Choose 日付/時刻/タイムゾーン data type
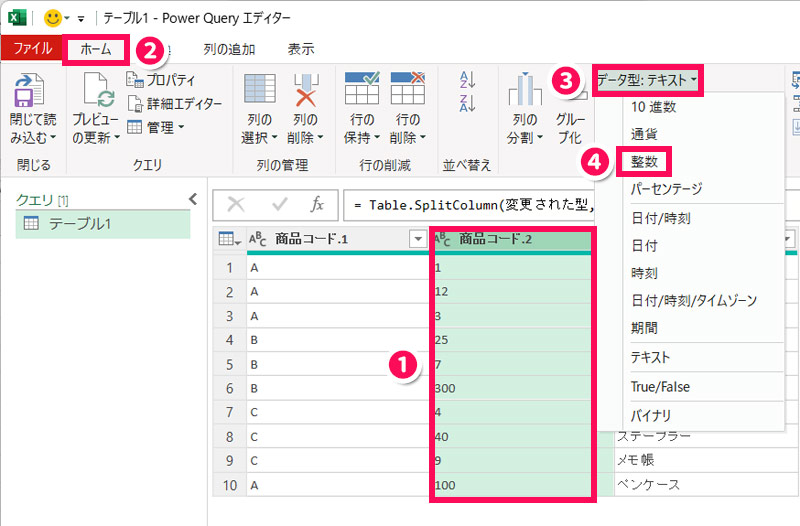Image resolution: width=800 pixels, height=526 pixels. [694, 300]
